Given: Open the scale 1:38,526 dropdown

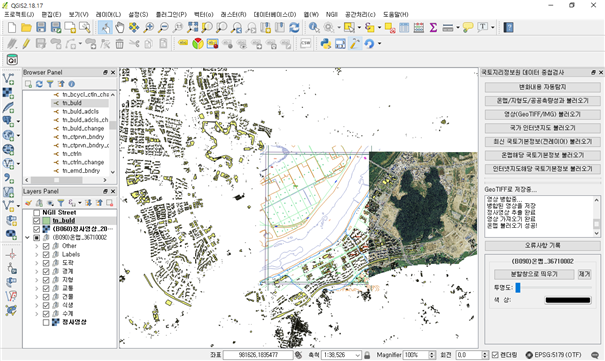Looking at the screenshot, I should [357, 355].
